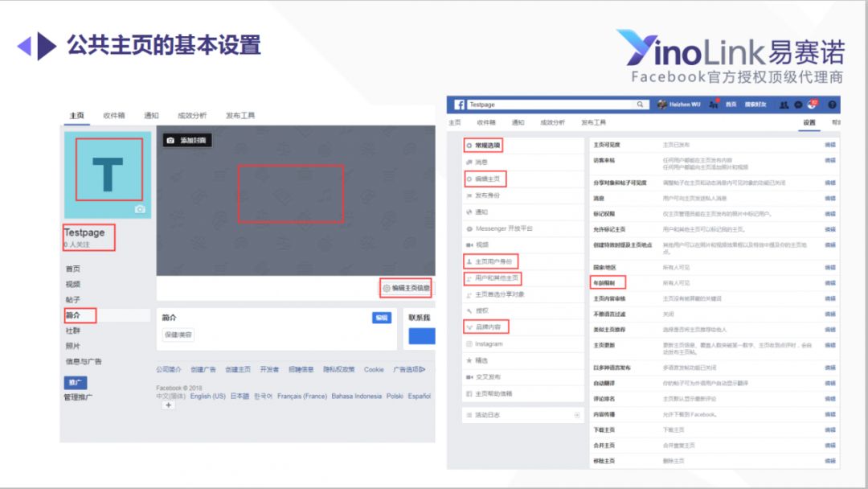
Task: Open the Messenger chat icon
Action: (798, 105)
